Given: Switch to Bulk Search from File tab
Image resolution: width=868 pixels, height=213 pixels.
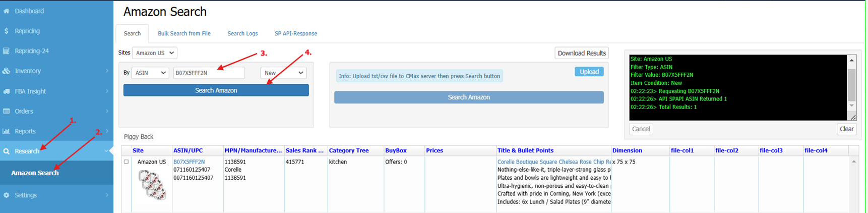Looking at the screenshot, I should tap(184, 34).
